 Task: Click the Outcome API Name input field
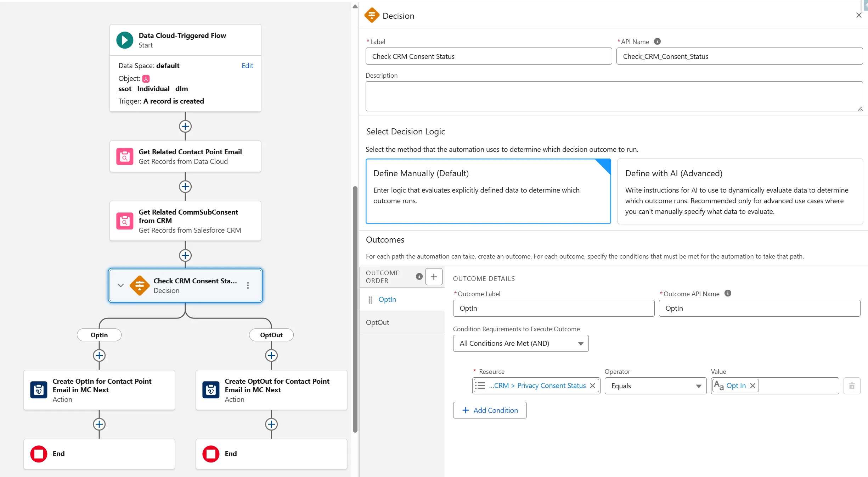759,309
